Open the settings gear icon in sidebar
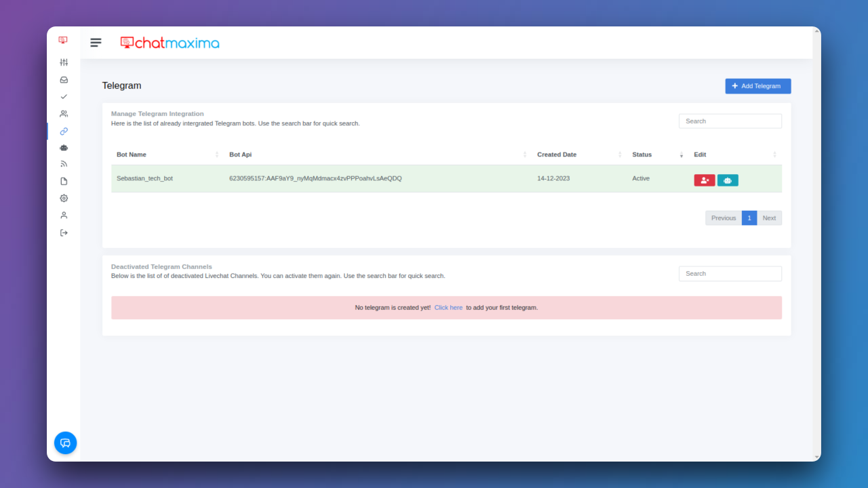Viewport: 868px width, 488px height. tap(64, 198)
